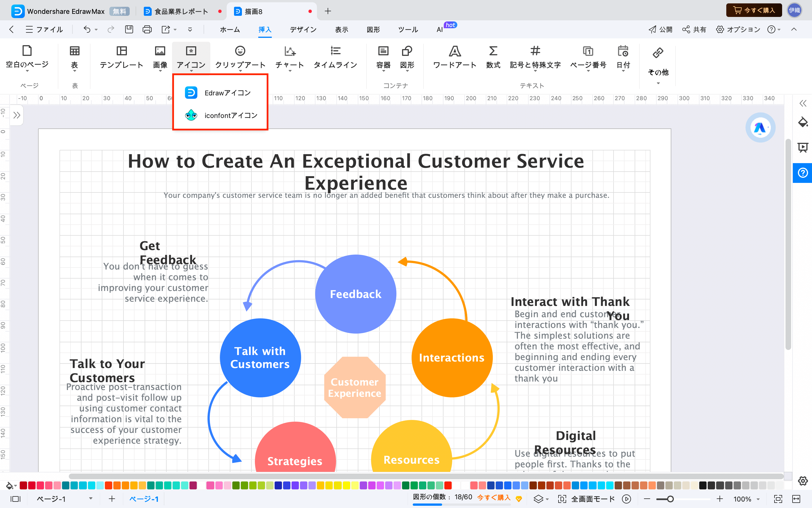Add a new document tab with plus
812x508 pixels.
coord(328,11)
